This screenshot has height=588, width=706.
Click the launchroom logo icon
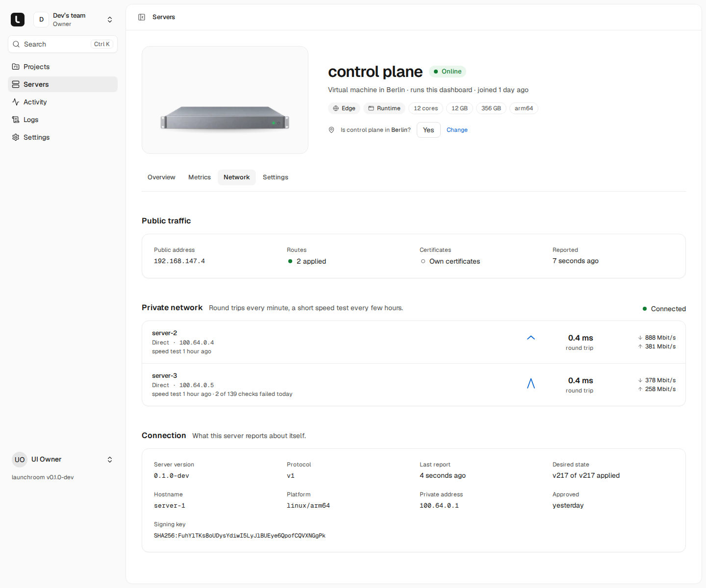(18, 20)
